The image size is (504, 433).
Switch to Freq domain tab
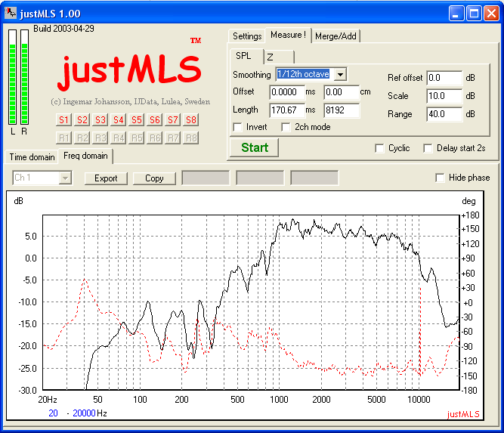pyautogui.click(x=85, y=156)
